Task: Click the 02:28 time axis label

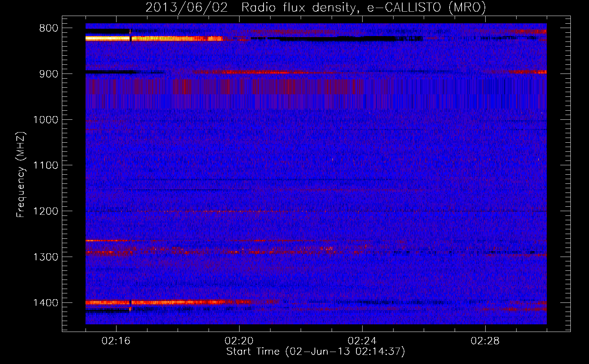Action: 485,341
